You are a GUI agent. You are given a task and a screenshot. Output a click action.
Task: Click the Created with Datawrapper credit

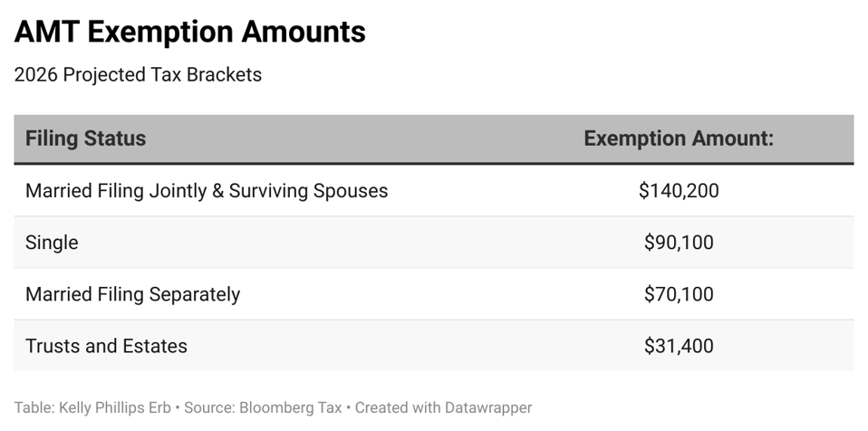coord(443,407)
